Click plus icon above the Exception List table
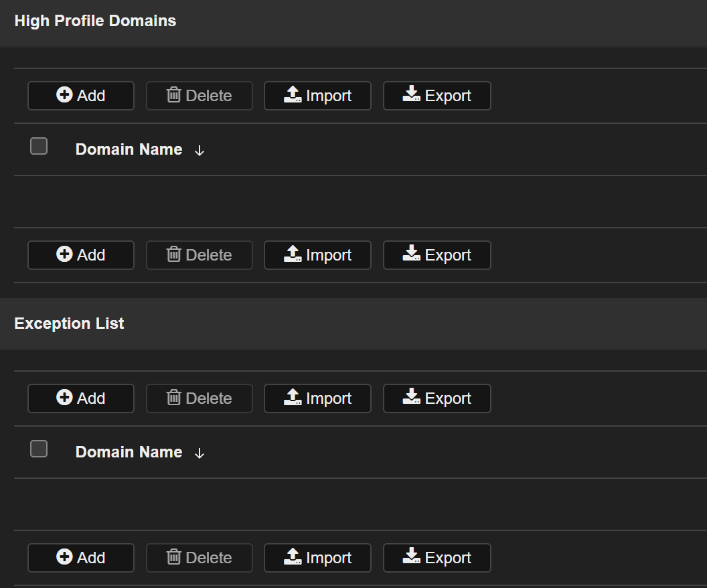This screenshot has height=588, width=707. (x=64, y=398)
